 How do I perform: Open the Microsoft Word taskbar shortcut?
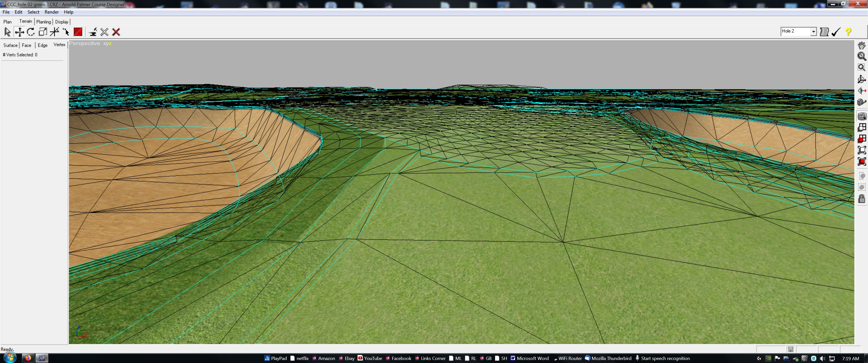[529, 358]
